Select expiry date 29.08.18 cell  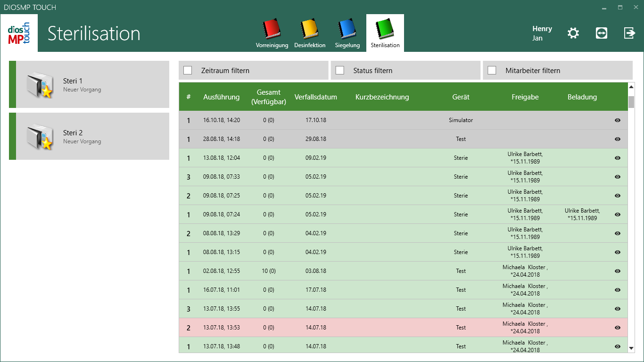coord(316,139)
